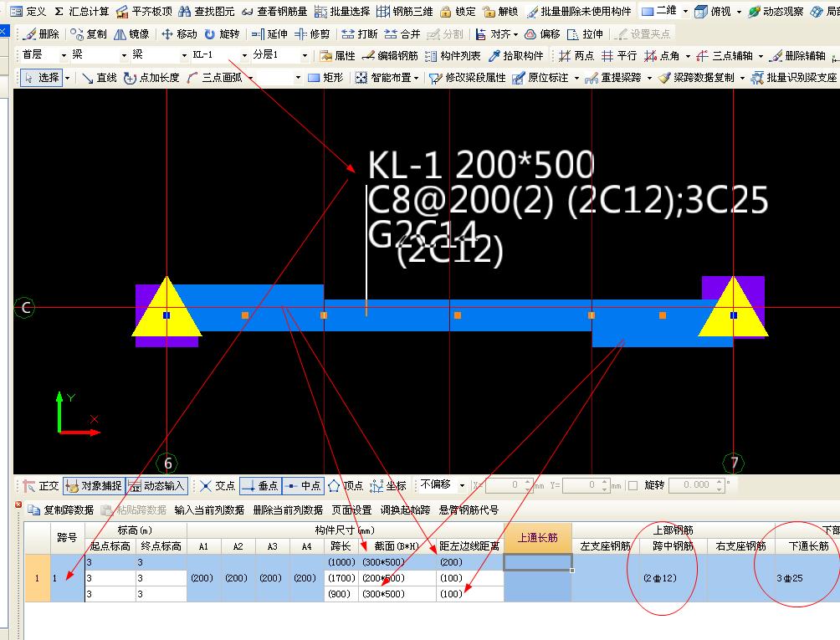840x640 pixels.
Task: Select the 延伸 extend tool
Action: point(269,34)
